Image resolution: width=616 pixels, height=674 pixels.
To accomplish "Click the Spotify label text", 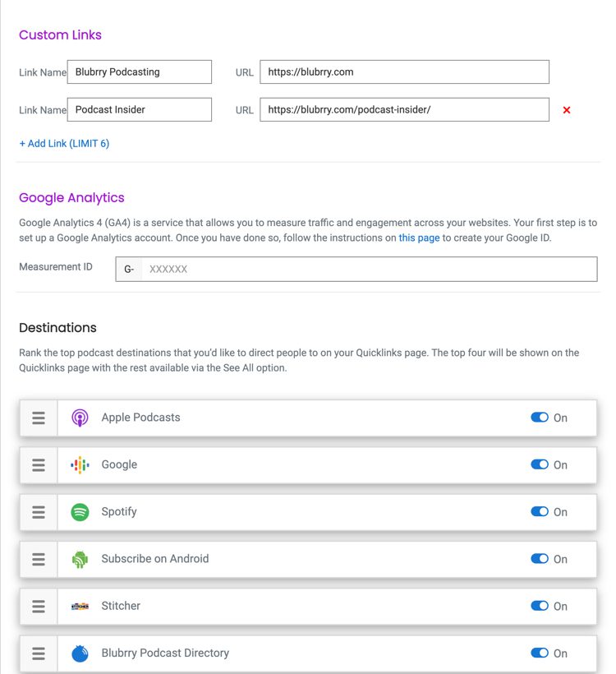I will 119,511.
